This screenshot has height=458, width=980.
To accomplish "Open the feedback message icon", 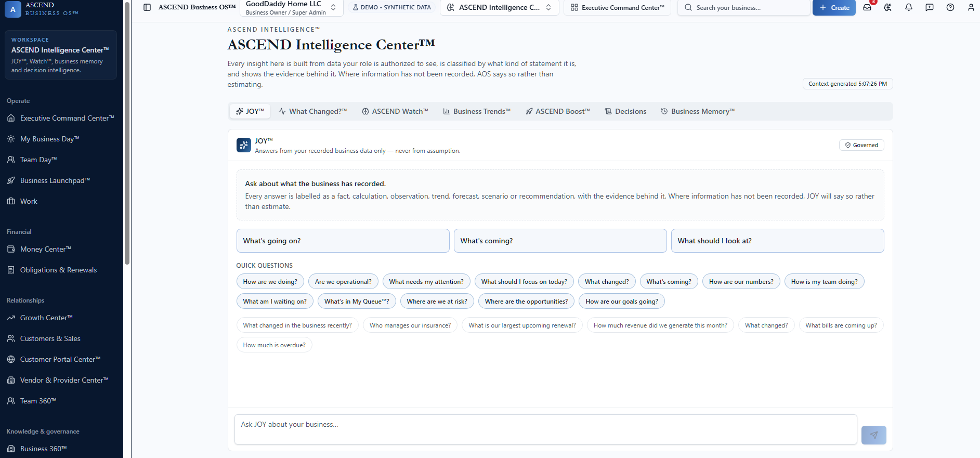I will coord(930,7).
